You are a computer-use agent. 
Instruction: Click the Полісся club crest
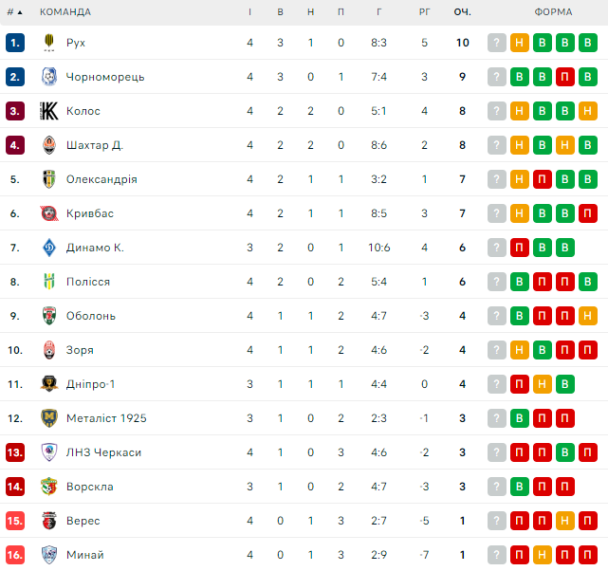(x=49, y=281)
